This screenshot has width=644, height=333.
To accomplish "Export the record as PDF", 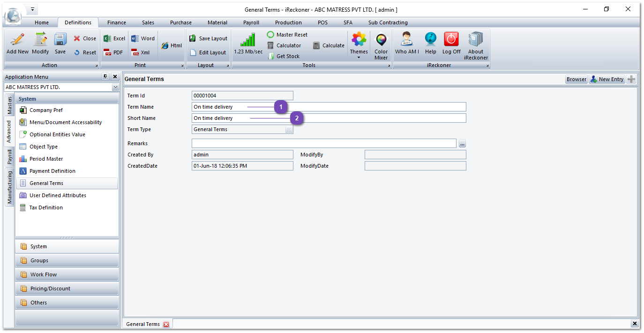I will coord(113,52).
